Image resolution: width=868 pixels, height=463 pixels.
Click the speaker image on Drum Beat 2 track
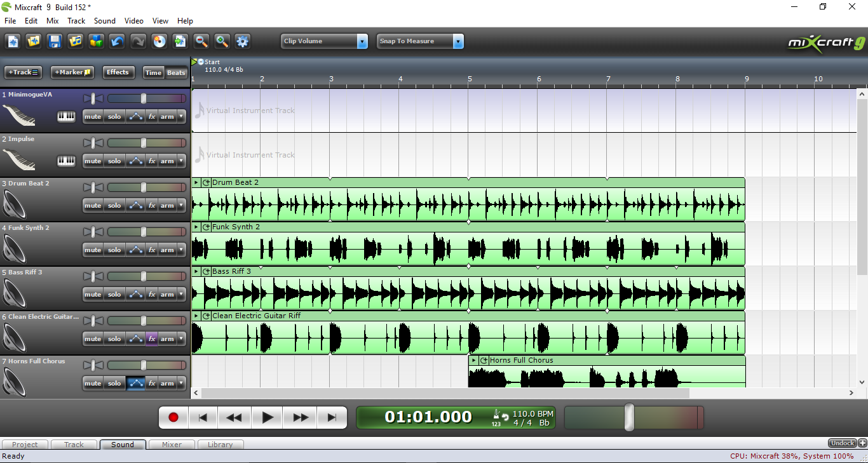point(15,205)
